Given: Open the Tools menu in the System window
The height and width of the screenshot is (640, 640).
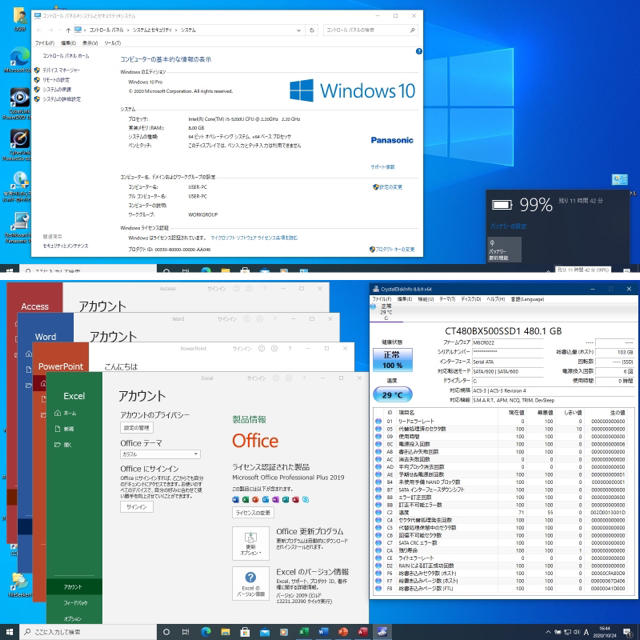Looking at the screenshot, I should click(x=113, y=43).
